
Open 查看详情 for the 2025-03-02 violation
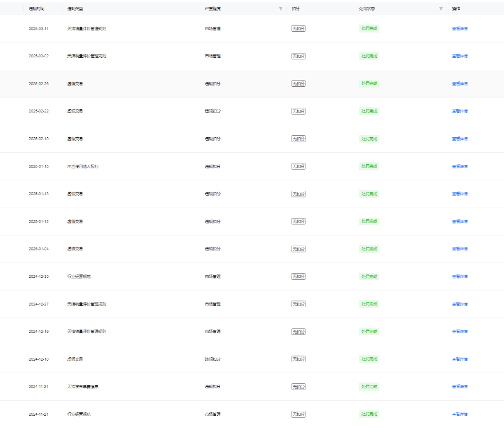459,56
